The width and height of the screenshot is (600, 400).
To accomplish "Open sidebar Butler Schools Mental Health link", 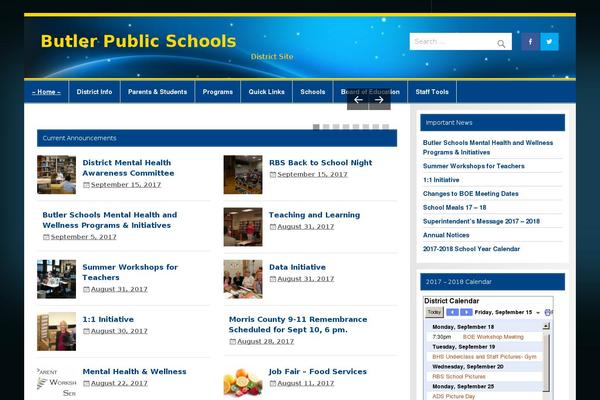I will point(488,147).
